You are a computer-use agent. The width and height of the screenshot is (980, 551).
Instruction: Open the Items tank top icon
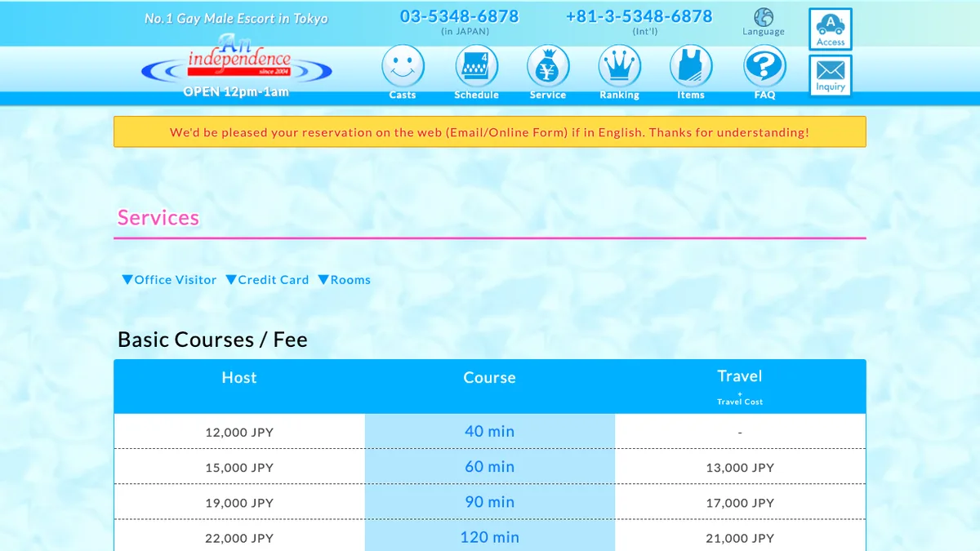(691, 67)
